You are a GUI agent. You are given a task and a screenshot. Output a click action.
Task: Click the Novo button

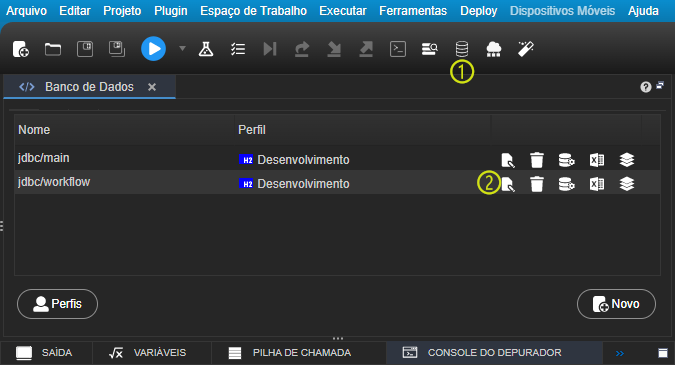(616, 304)
